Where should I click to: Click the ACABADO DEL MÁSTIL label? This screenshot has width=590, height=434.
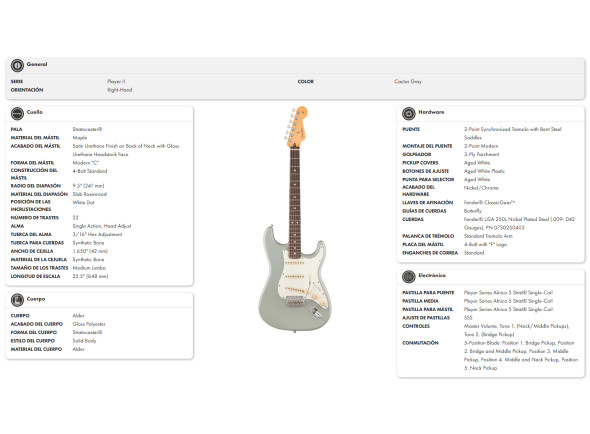click(x=35, y=146)
